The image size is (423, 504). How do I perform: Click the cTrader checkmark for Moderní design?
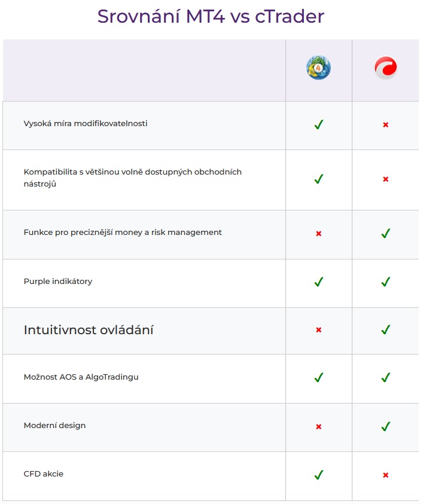point(386,426)
